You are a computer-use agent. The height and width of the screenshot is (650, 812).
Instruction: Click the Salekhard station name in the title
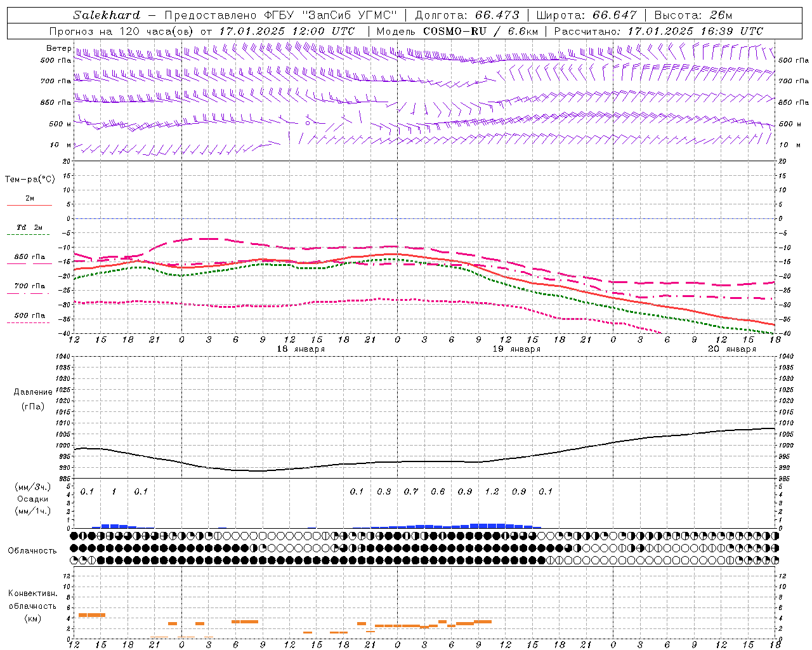pyautogui.click(x=107, y=15)
